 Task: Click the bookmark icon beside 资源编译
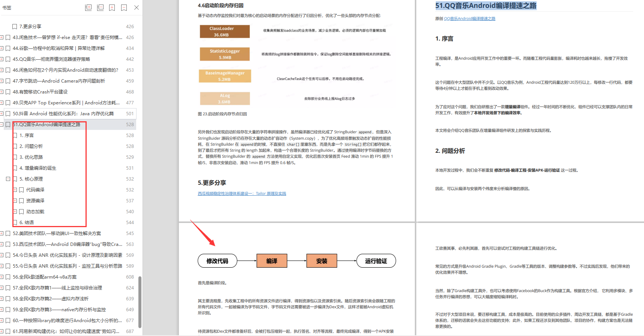point(21,201)
